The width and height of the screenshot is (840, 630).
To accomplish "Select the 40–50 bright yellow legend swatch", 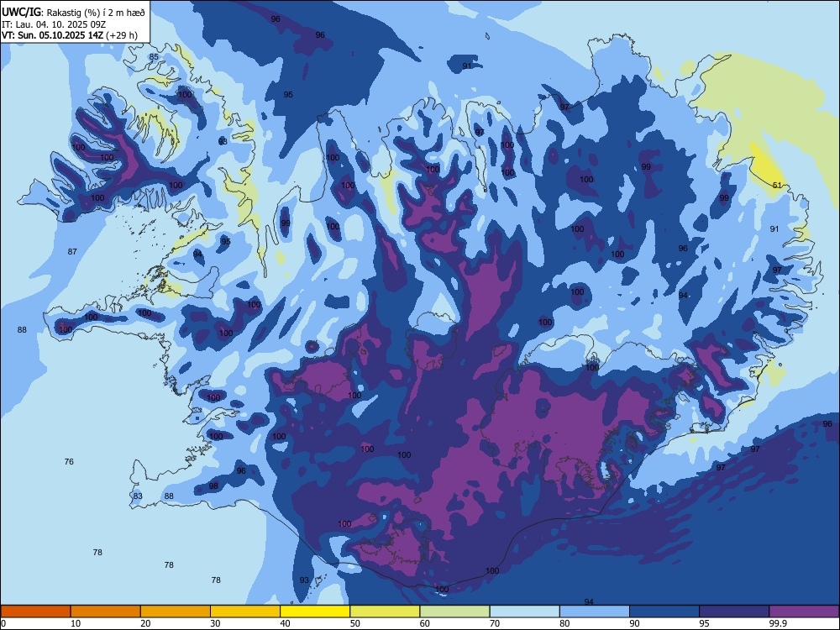I will (x=315, y=612).
